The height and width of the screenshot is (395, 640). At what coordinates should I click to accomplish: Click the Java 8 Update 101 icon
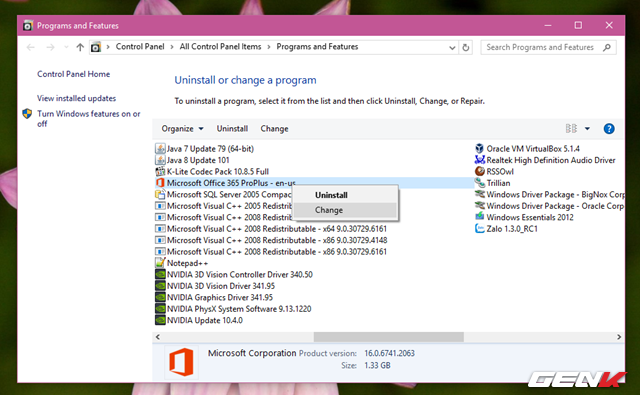[x=160, y=160]
